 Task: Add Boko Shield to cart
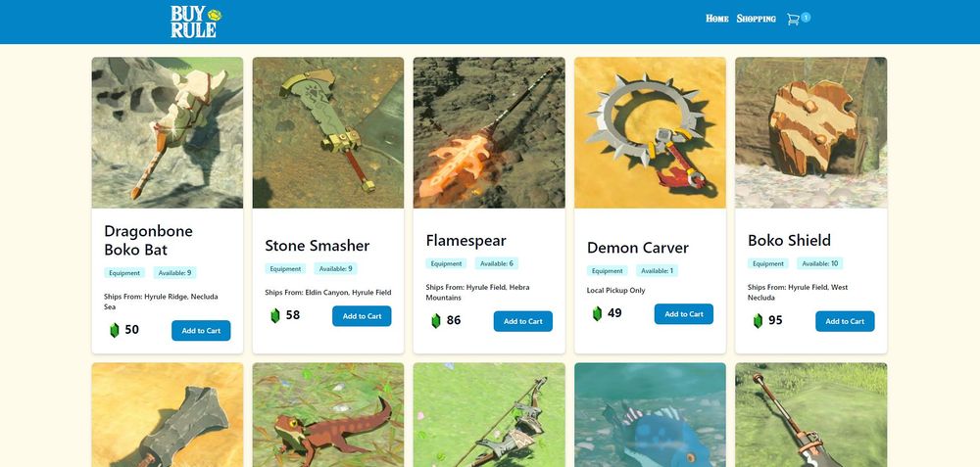(x=845, y=321)
